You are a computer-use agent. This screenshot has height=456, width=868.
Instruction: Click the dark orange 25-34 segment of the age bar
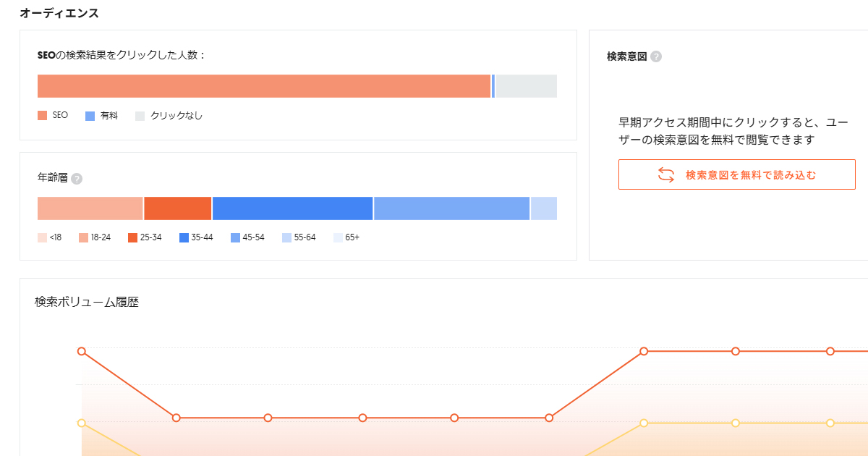pyautogui.click(x=178, y=208)
